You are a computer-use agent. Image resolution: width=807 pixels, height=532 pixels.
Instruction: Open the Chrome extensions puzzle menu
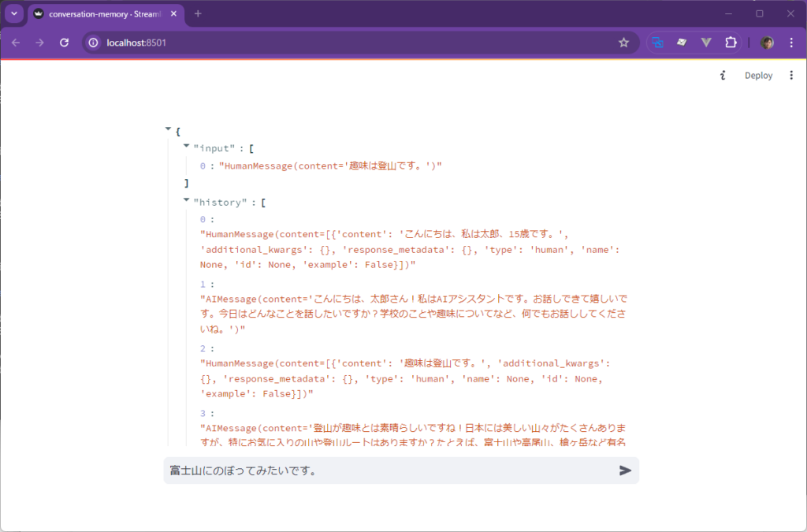click(731, 43)
